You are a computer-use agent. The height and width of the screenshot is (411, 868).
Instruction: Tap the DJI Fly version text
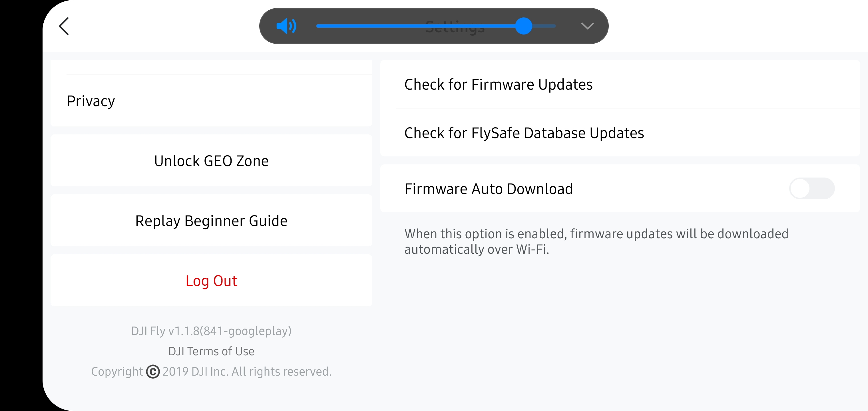[x=211, y=331]
